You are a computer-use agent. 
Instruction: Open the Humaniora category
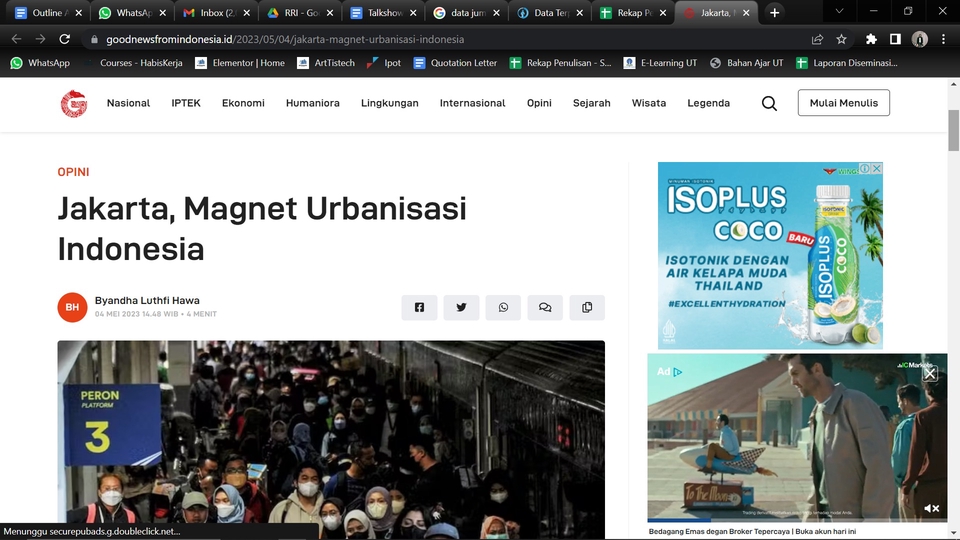(313, 103)
